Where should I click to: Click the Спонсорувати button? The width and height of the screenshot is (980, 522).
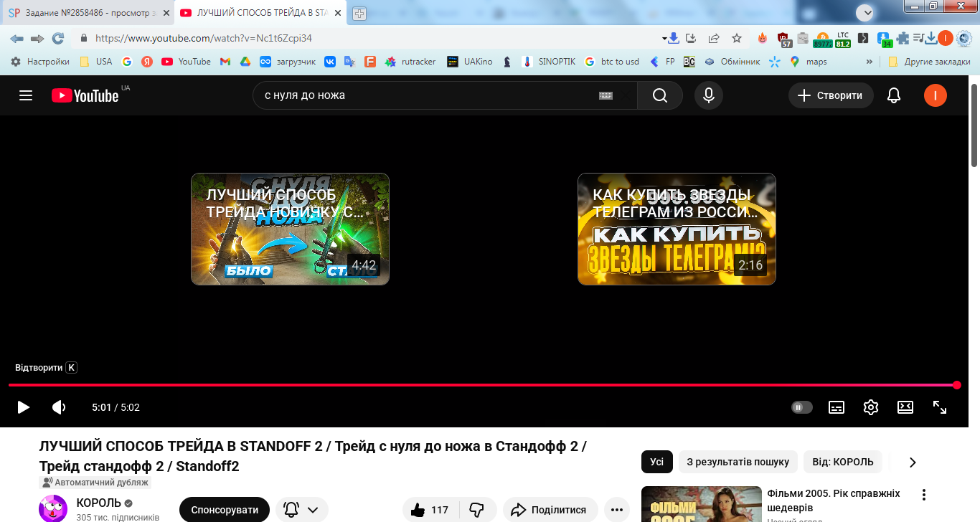coord(225,510)
